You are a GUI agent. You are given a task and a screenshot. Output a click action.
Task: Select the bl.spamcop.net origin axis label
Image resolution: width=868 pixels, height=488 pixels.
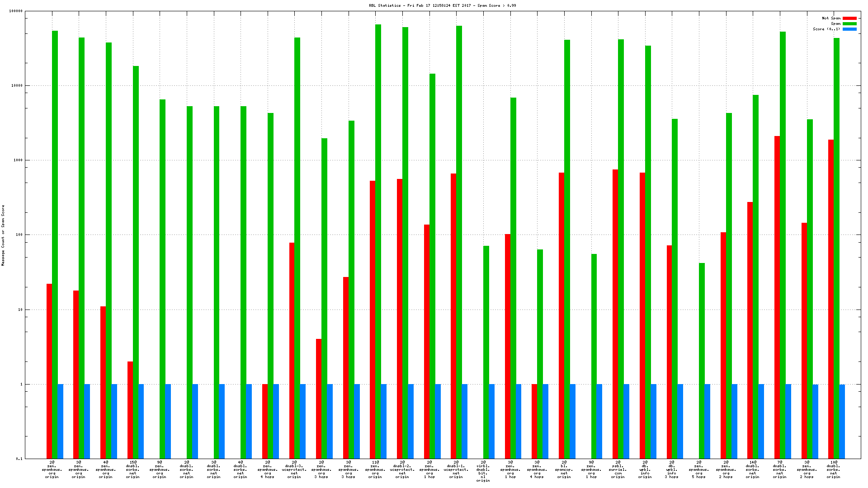click(564, 469)
